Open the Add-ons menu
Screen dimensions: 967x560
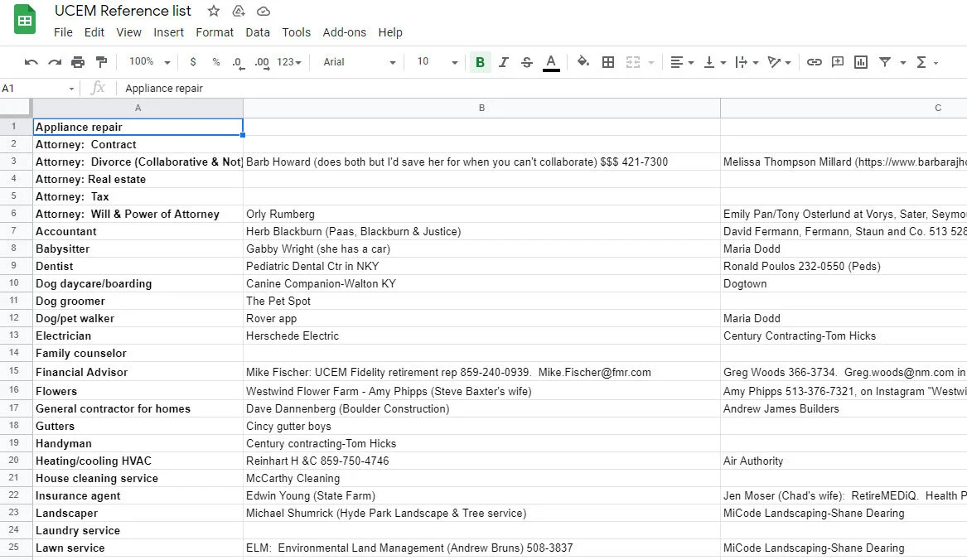(344, 32)
